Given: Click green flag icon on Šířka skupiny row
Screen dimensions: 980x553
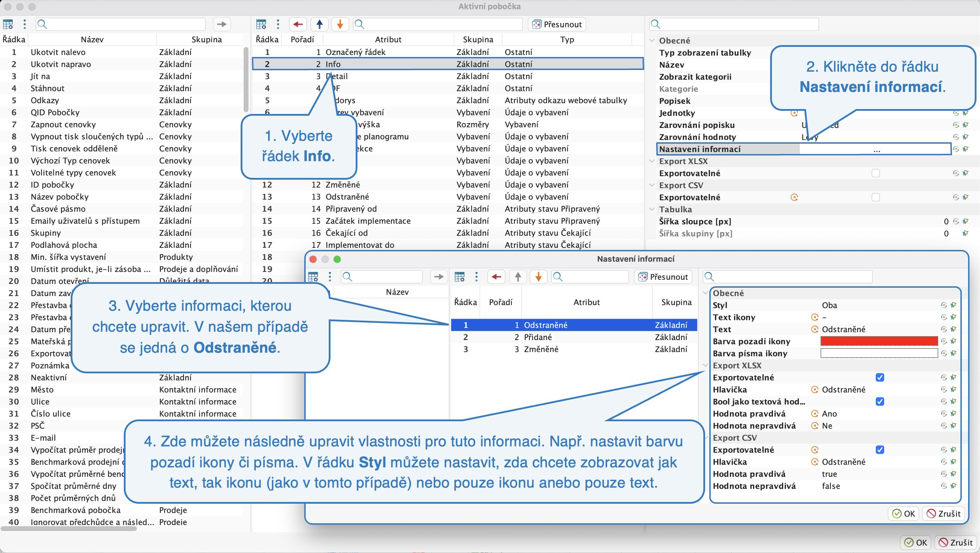Looking at the screenshot, I should point(965,234).
